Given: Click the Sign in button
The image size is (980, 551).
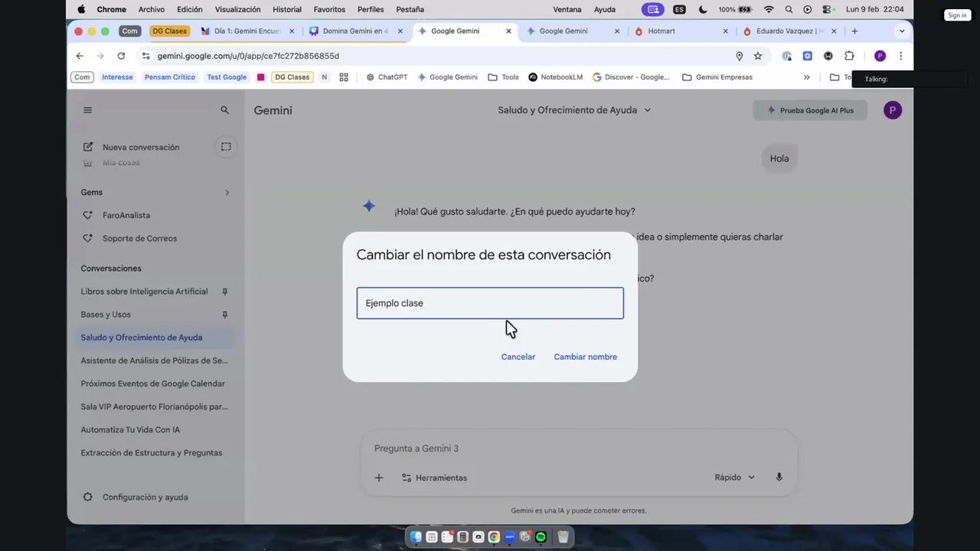Looking at the screenshot, I should (x=957, y=15).
